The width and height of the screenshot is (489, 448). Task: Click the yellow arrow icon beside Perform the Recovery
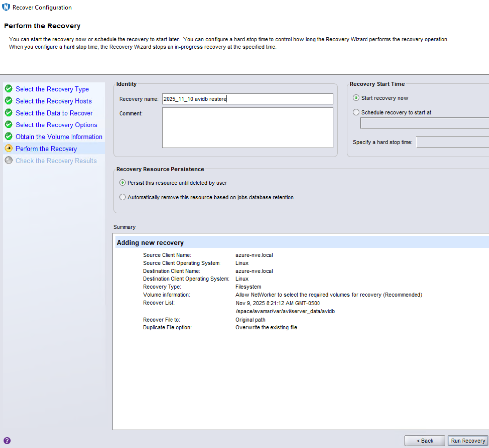coord(9,148)
